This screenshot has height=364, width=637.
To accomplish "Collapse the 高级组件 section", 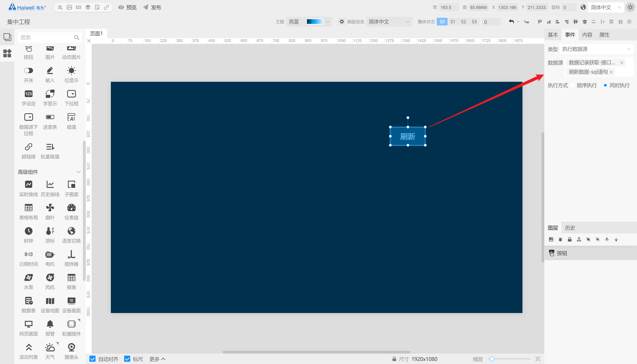I will (78, 172).
